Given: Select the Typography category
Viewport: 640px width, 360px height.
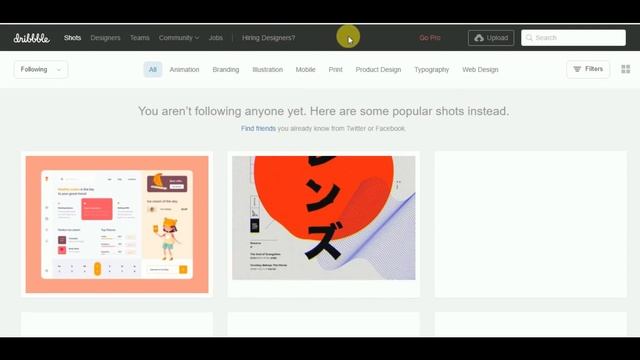Looking at the screenshot, I should pyautogui.click(x=431, y=69).
